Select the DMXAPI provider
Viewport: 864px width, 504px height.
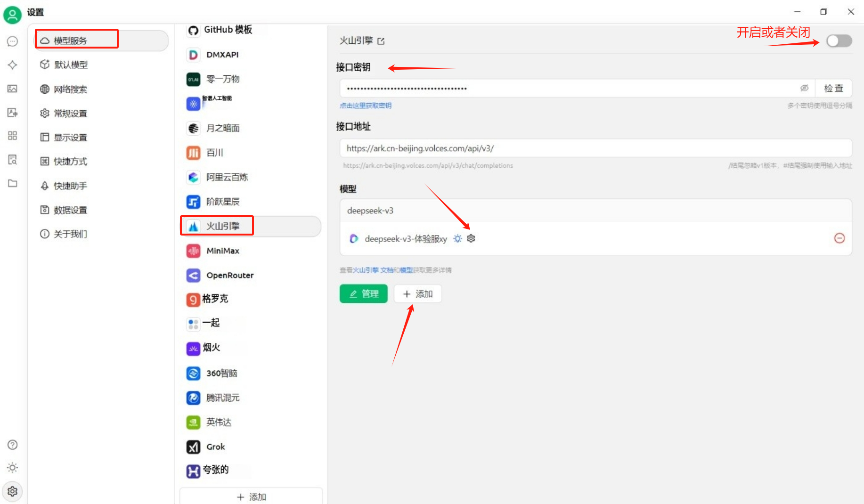click(251, 55)
